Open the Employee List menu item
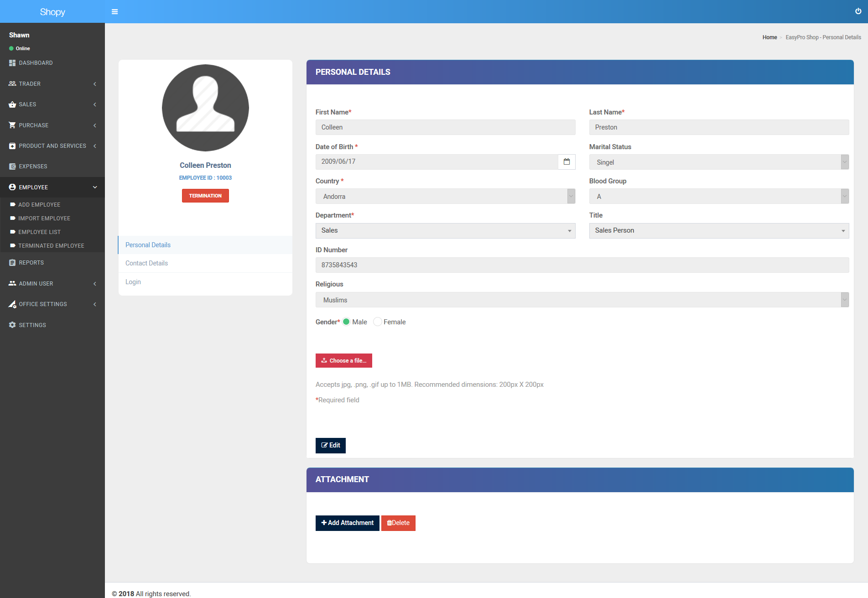 [x=39, y=232]
